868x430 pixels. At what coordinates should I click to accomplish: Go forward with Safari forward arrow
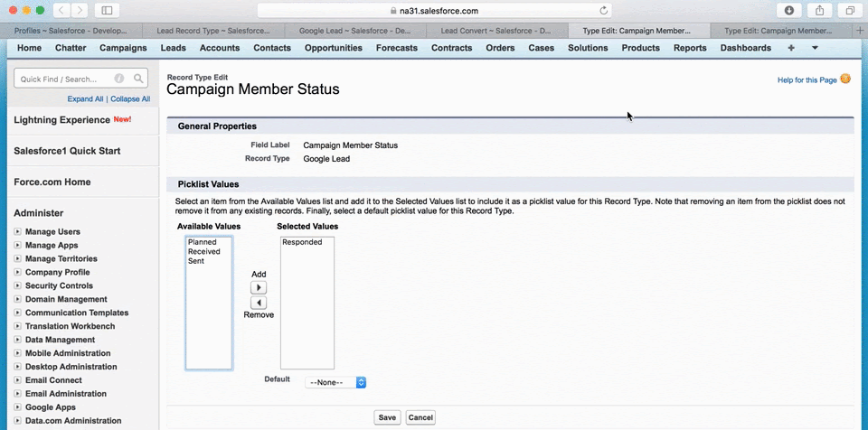coord(80,10)
